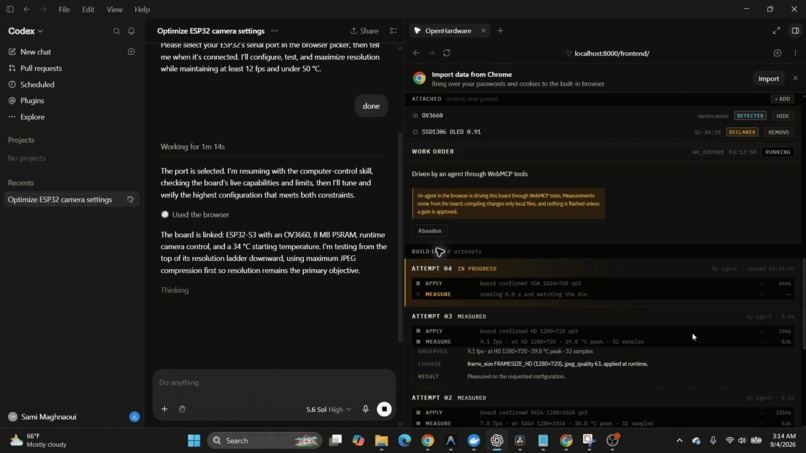Open the View menu
806x453 pixels.
tap(114, 9)
